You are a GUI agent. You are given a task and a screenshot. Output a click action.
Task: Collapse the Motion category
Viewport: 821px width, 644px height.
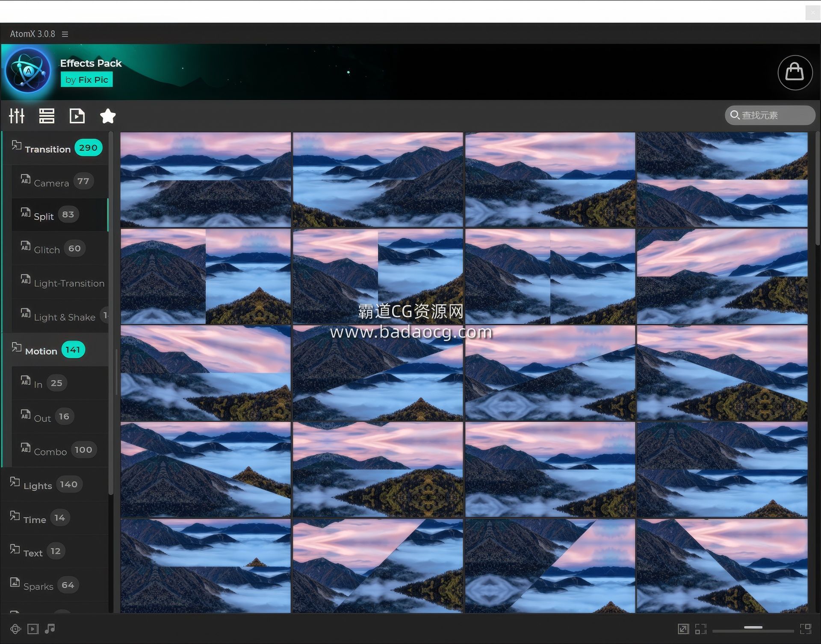(x=56, y=350)
